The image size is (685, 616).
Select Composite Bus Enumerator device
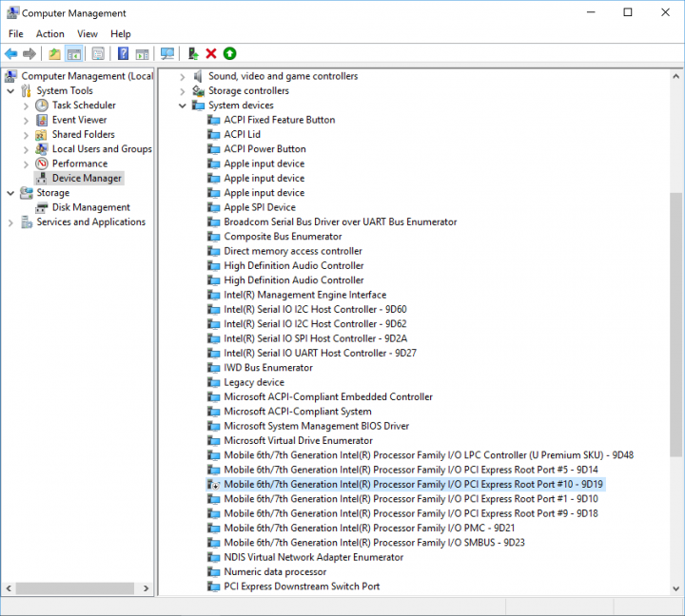(x=283, y=236)
